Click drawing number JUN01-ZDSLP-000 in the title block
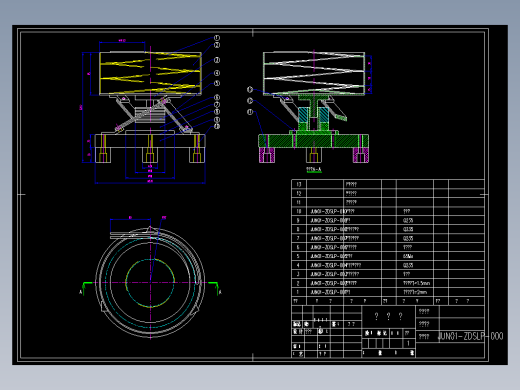The image size is (520, 390). pyautogui.click(x=470, y=336)
